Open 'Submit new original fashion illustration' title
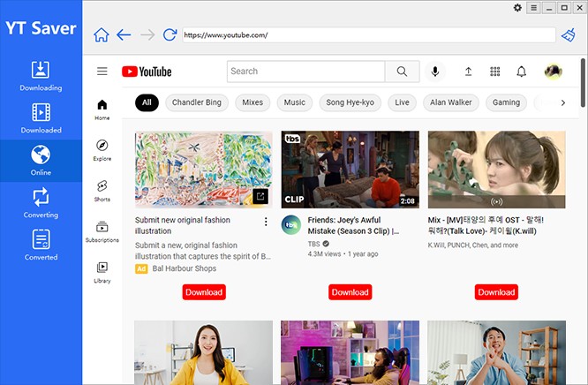Screen dimensions: 588x385 pyautogui.click(x=183, y=225)
